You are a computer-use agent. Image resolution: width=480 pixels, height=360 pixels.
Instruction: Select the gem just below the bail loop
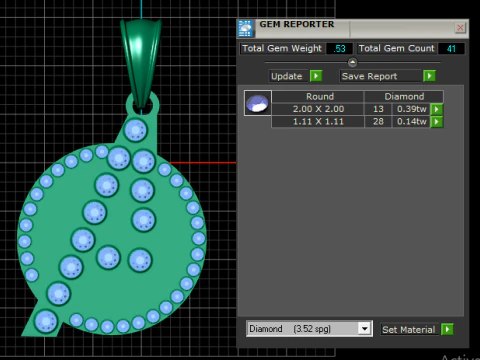click(135, 130)
